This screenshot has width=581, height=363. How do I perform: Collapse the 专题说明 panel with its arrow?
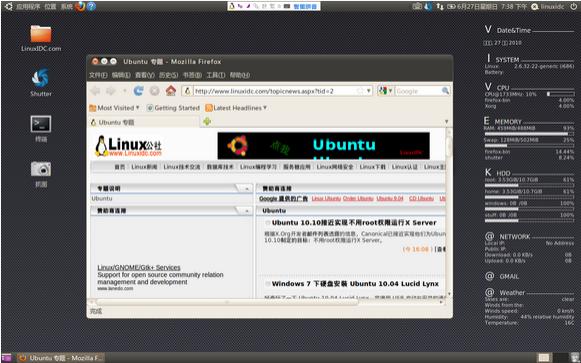246,189
